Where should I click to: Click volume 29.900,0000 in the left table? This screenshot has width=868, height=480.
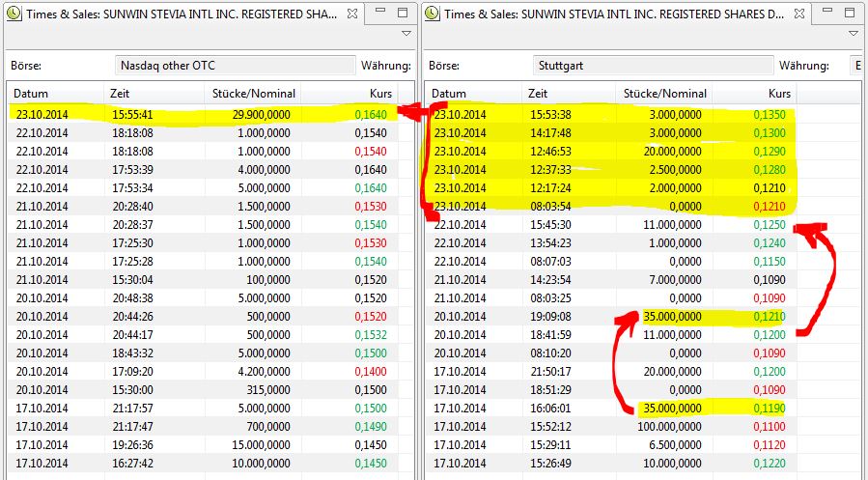pyautogui.click(x=261, y=115)
